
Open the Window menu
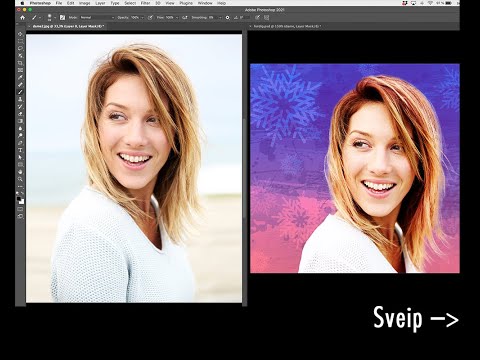click(205, 3)
